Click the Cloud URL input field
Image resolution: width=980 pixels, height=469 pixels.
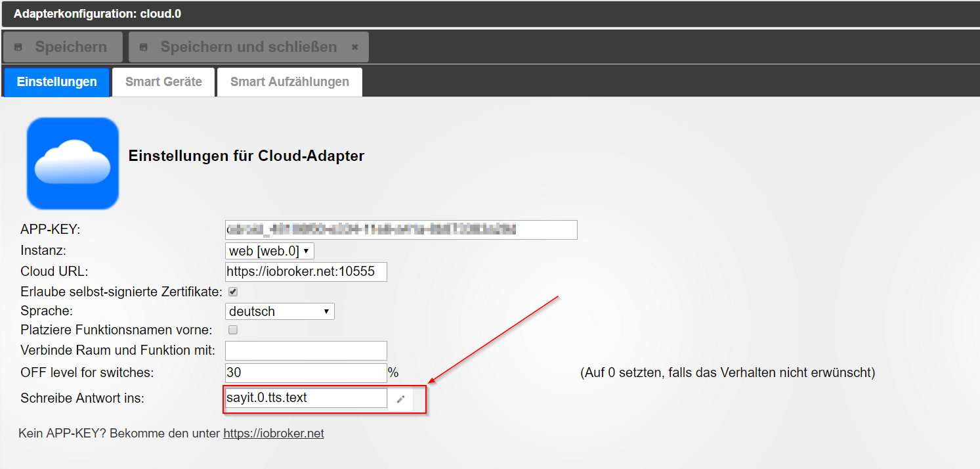306,272
